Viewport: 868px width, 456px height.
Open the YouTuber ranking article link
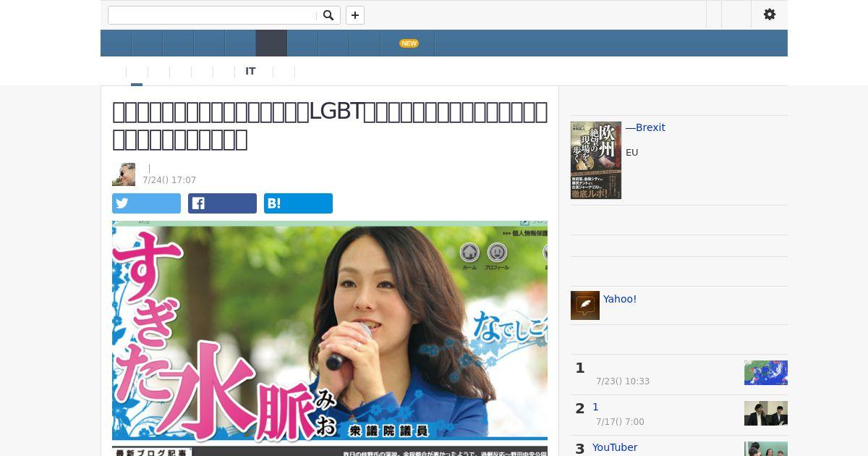click(x=615, y=447)
